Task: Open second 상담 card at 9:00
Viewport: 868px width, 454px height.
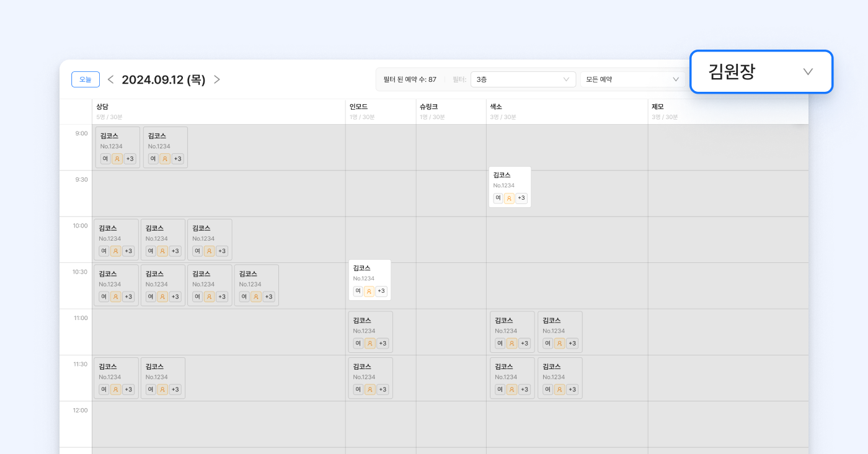Action: pos(166,148)
